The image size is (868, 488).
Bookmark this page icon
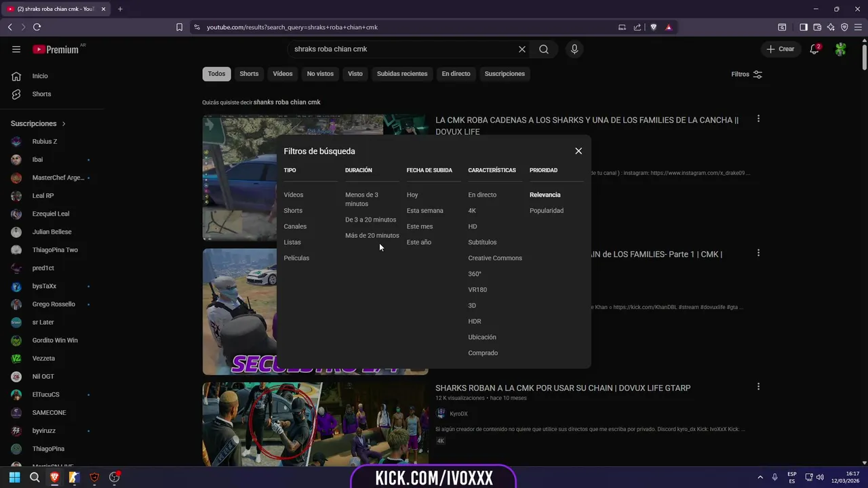(x=179, y=27)
